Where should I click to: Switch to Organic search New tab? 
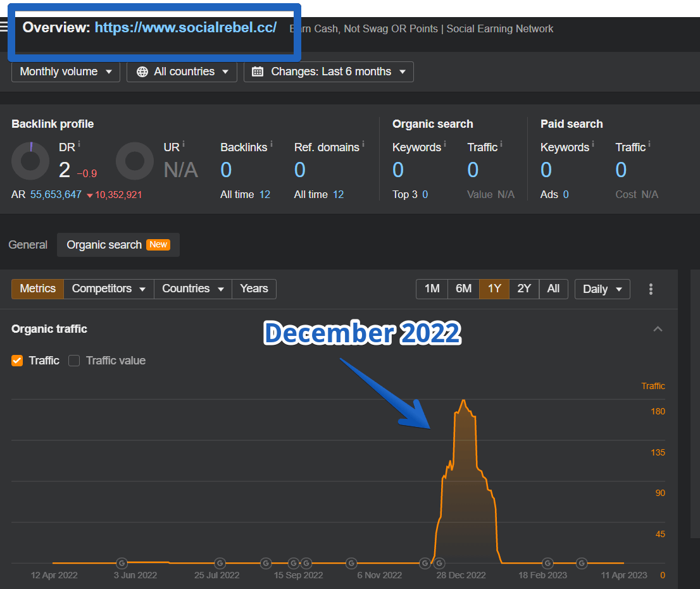point(118,245)
